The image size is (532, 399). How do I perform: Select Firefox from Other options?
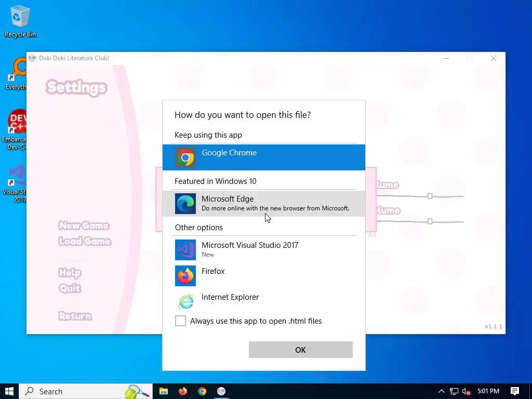[263, 275]
